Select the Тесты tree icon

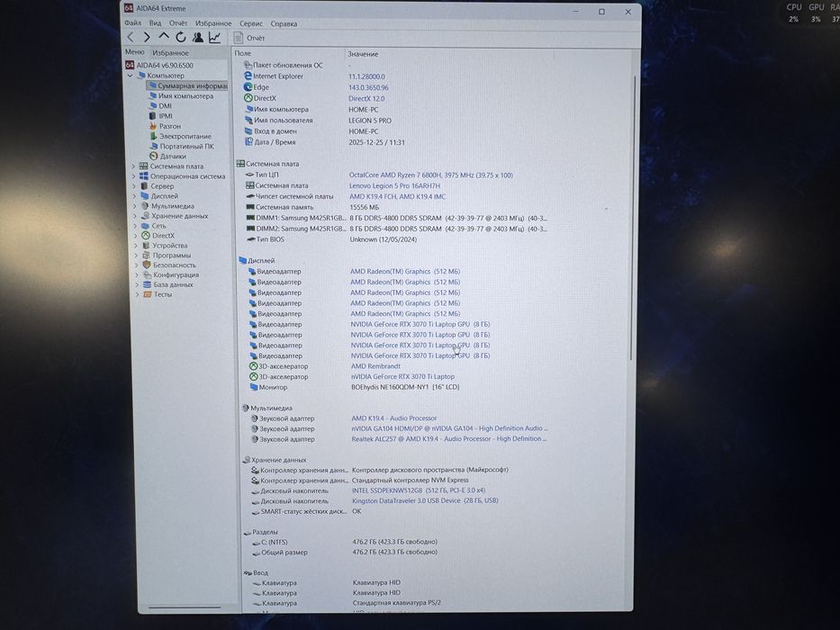tap(148, 294)
